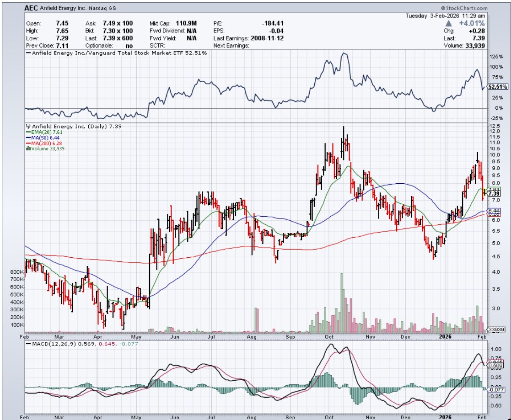Click the Last Earnings date 2008-11-12
This screenshot has height=420, width=511.
pyautogui.click(x=267, y=38)
